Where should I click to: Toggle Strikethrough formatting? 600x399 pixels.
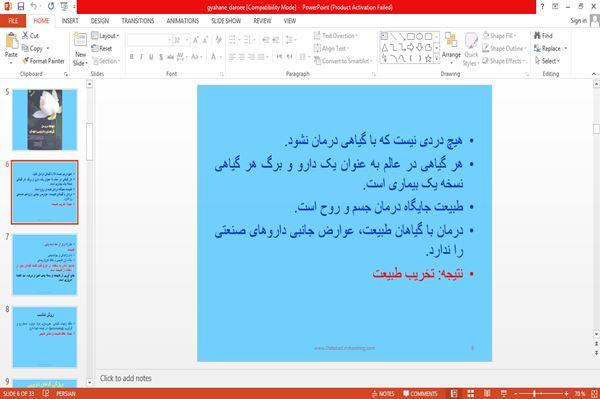click(x=170, y=57)
